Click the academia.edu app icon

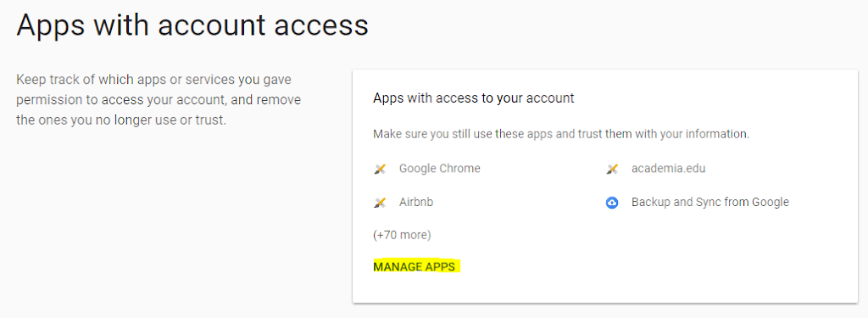click(612, 169)
